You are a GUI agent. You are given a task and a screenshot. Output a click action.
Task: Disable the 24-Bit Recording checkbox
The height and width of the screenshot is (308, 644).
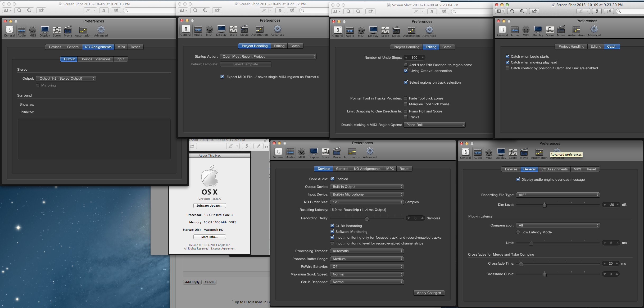click(x=332, y=226)
